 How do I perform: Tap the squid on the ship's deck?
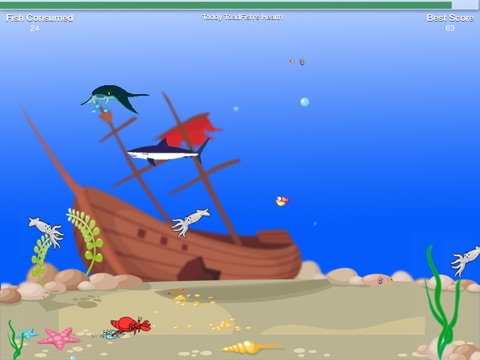click(190, 222)
